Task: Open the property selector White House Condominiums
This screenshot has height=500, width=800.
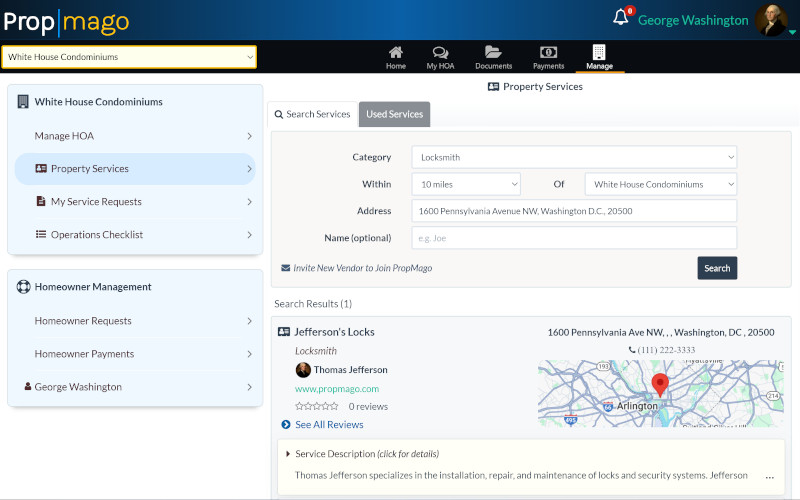Action: pyautogui.click(x=129, y=57)
